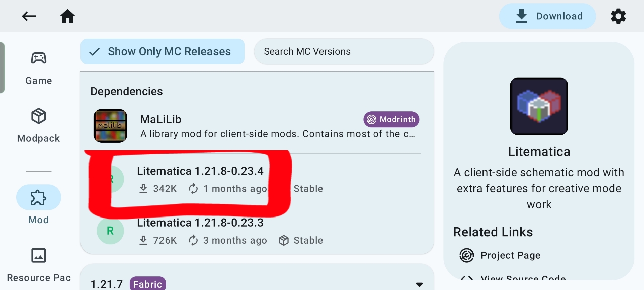Open the Project Page link
This screenshot has height=290, width=644.
510,255
